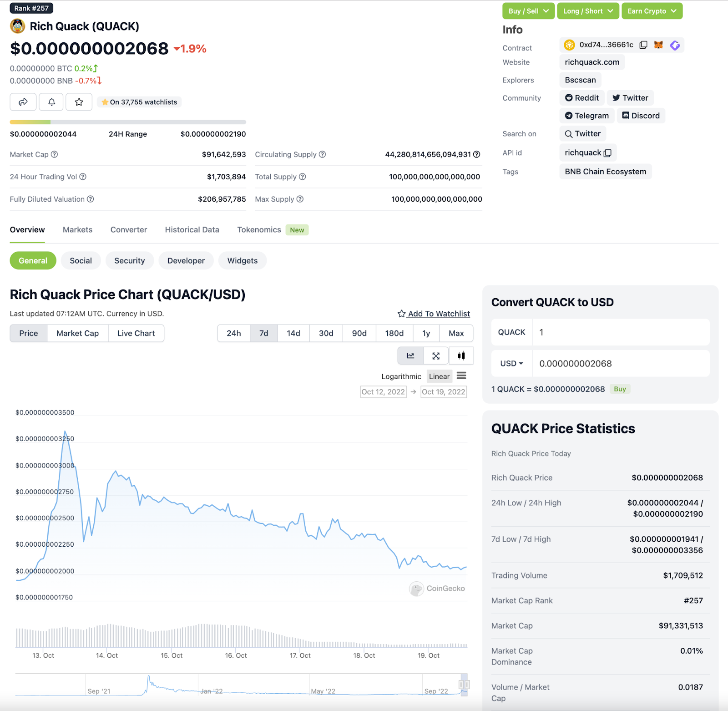The width and height of the screenshot is (728, 711).
Task: Click the QUACK amount input field
Action: tap(621, 332)
